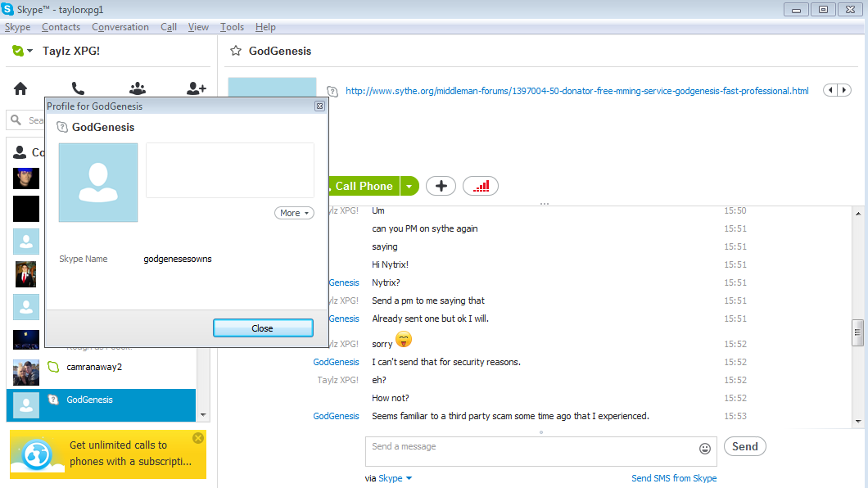This screenshot has height=488, width=868.
Task: Click the Taylz XPG! profile name
Action: 71,51
